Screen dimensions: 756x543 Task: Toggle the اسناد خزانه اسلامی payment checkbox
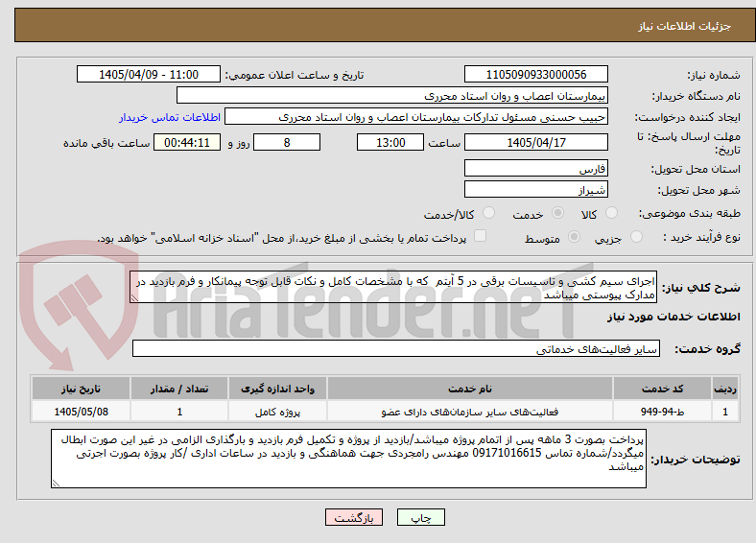click(481, 236)
